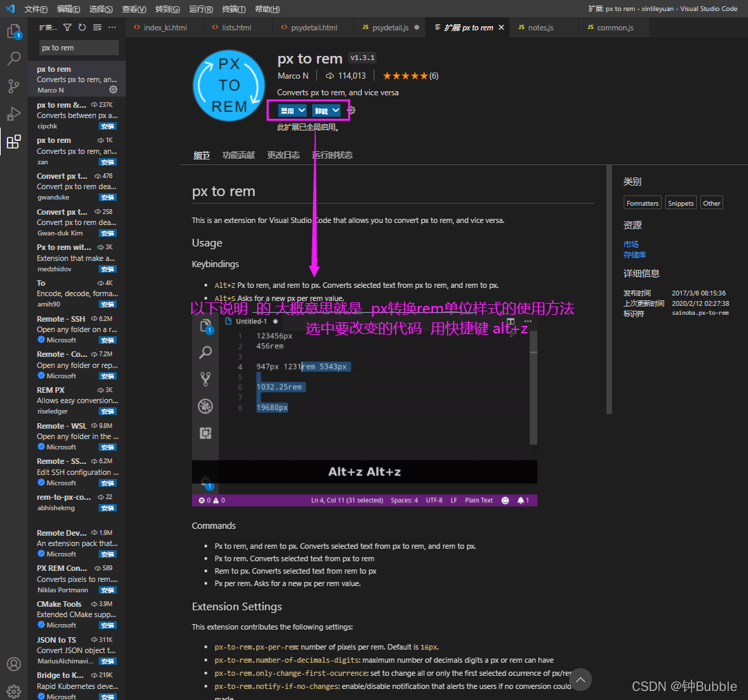748x700 pixels.
Task: Open the Go menu
Action: point(167,9)
